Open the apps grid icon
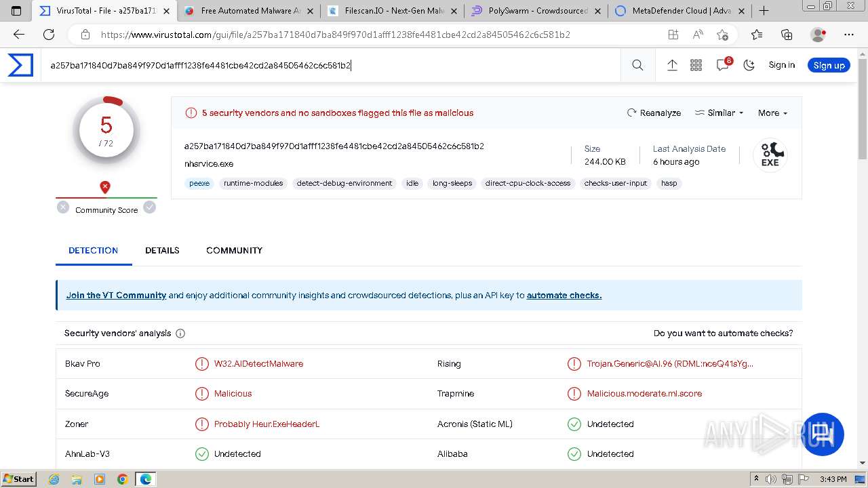868x488 pixels. [x=696, y=65]
